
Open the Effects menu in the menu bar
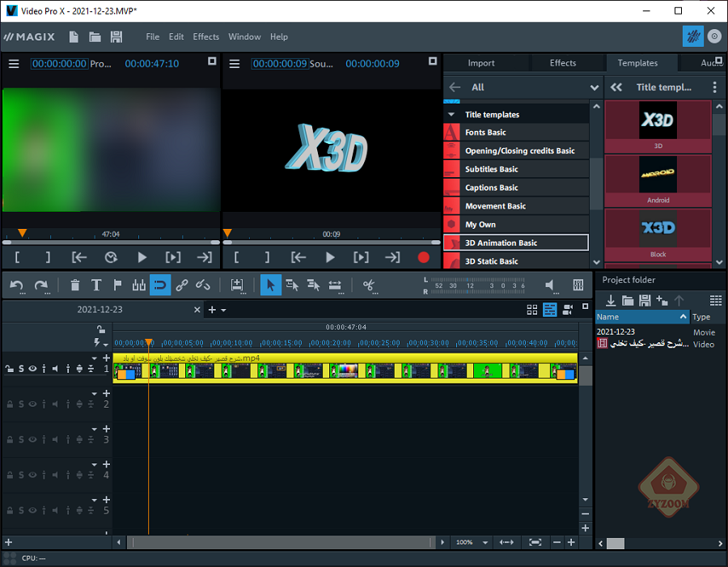(205, 36)
